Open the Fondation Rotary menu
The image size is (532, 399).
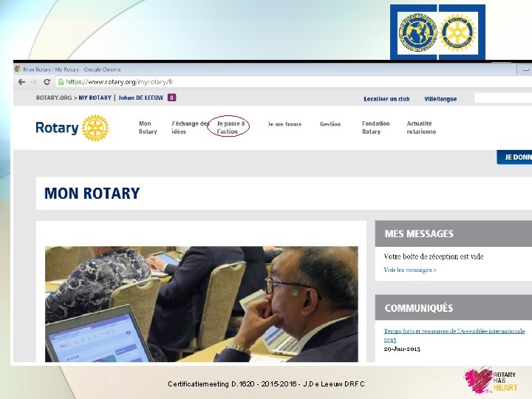tap(375, 128)
